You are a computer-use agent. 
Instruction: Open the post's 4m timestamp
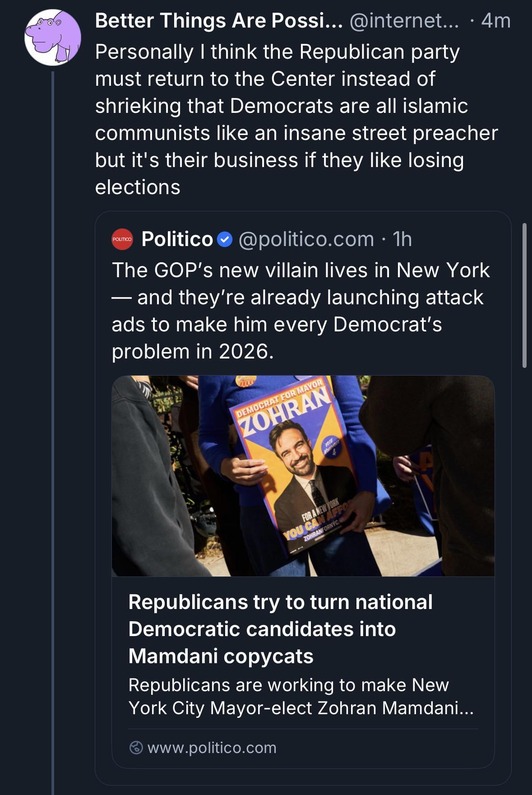click(495, 21)
